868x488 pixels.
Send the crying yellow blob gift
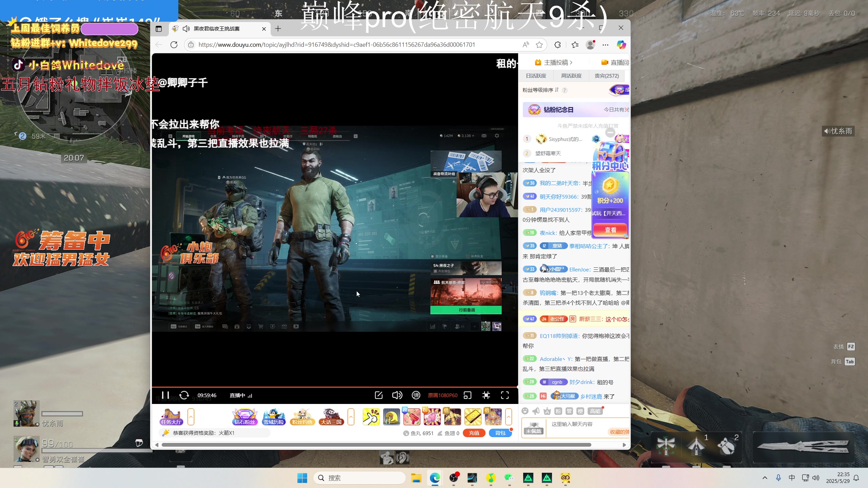click(392, 417)
